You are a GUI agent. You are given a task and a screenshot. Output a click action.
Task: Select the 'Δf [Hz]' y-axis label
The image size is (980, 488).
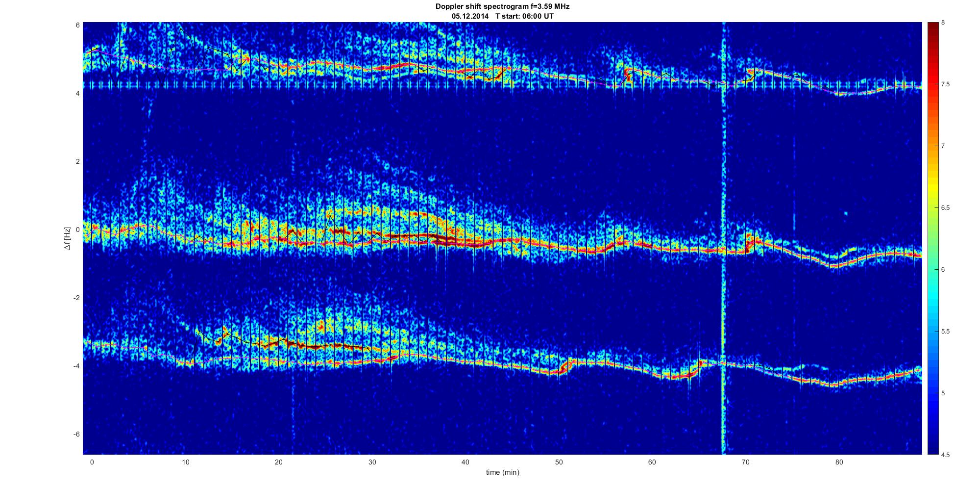tap(68, 238)
